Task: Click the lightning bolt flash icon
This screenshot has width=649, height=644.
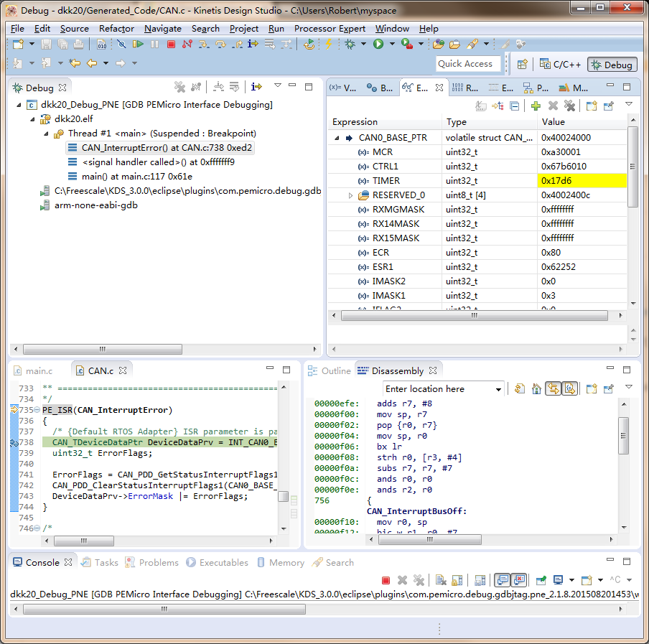Action: click(329, 44)
